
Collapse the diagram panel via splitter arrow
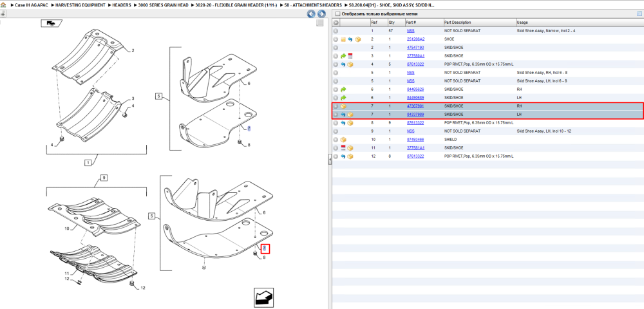329,160
